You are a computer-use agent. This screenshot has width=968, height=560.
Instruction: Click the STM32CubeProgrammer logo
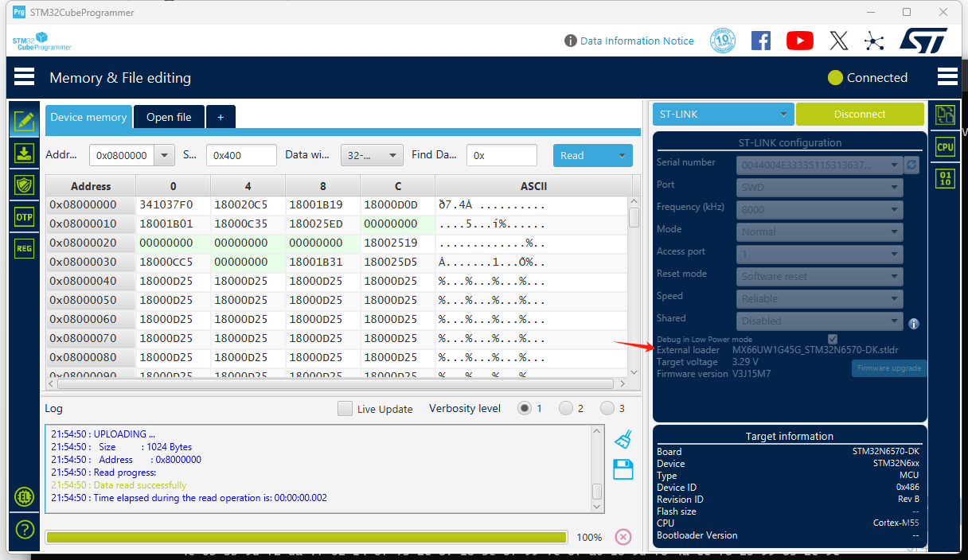(x=41, y=41)
